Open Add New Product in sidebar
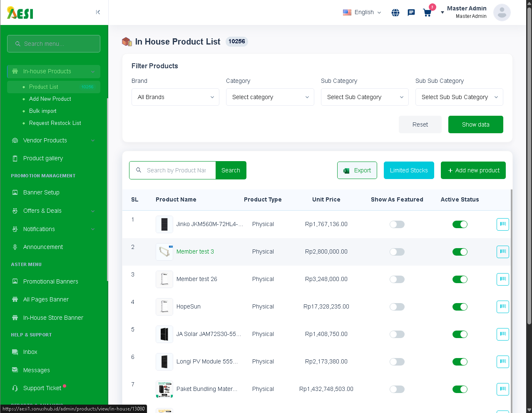 tap(50, 99)
